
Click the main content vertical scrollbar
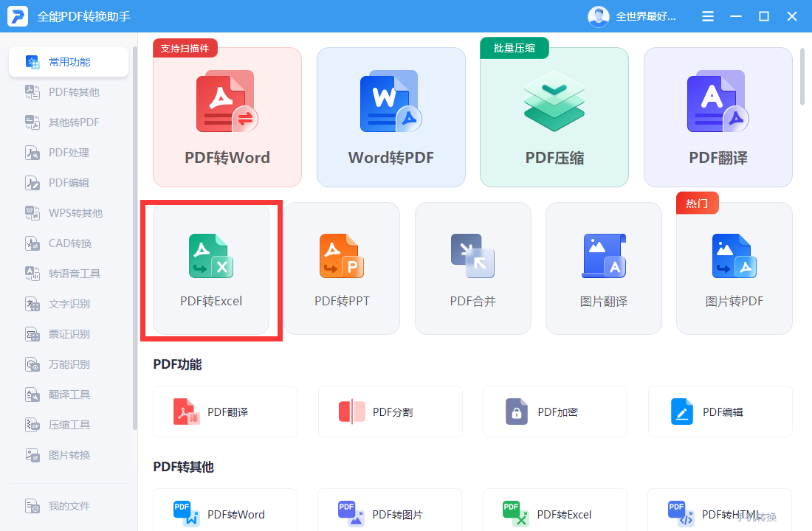click(x=802, y=77)
